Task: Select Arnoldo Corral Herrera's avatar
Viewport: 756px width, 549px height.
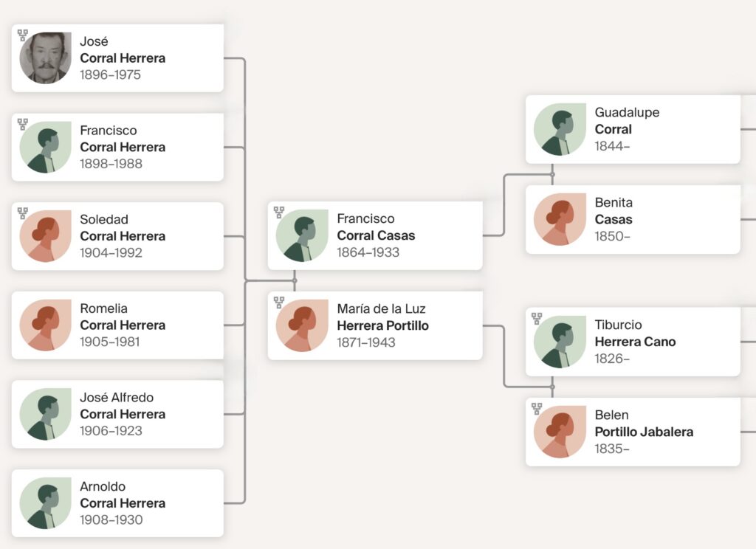Action: [x=45, y=503]
